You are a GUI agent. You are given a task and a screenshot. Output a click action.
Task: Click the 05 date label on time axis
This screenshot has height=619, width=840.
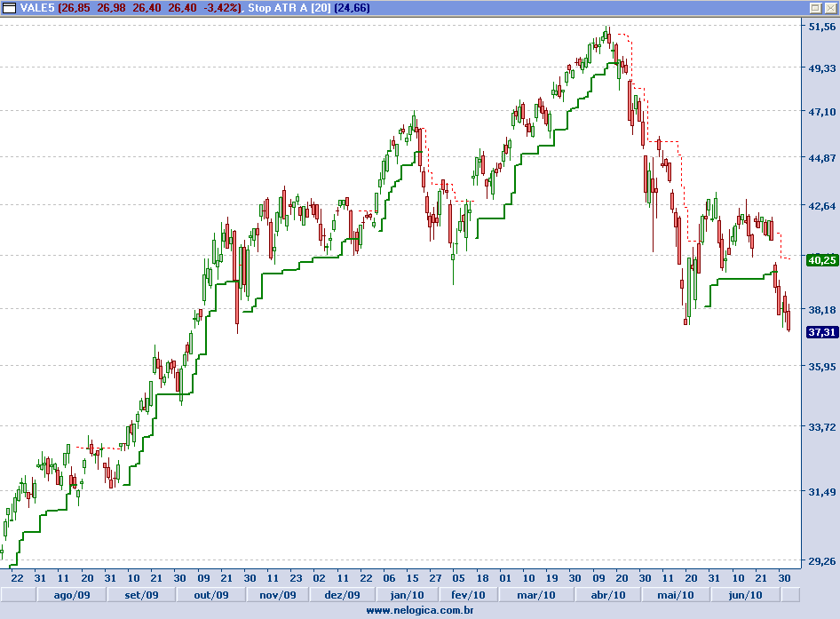point(458,578)
